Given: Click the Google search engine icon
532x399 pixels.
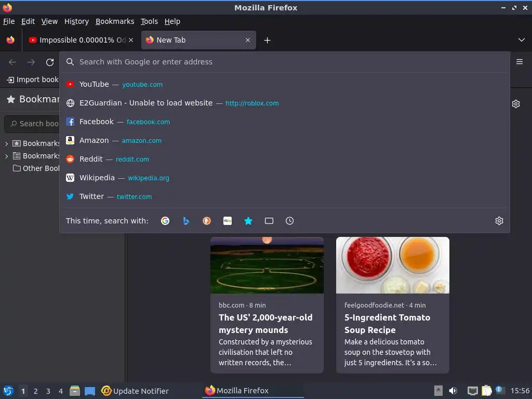Looking at the screenshot, I should (x=165, y=221).
